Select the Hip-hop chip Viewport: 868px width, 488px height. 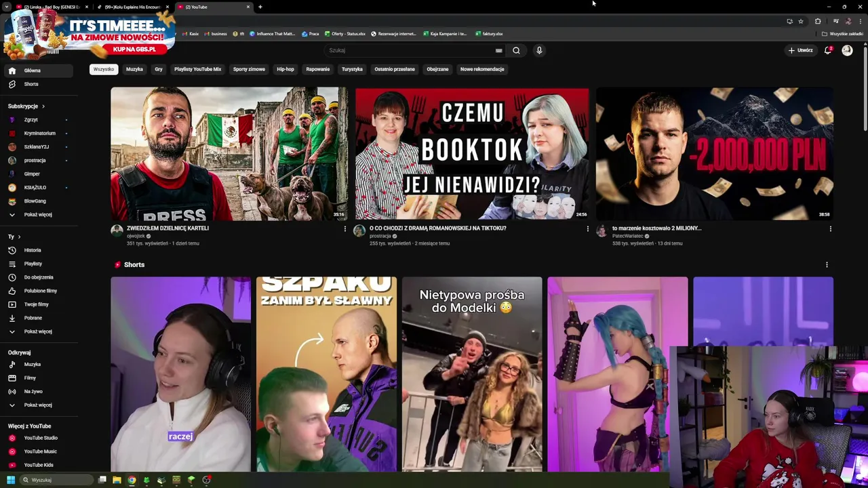click(x=285, y=69)
